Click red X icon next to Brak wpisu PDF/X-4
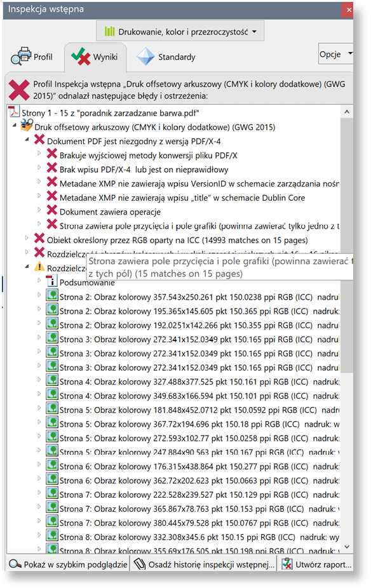This screenshot has height=588, width=378. [x=51, y=168]
